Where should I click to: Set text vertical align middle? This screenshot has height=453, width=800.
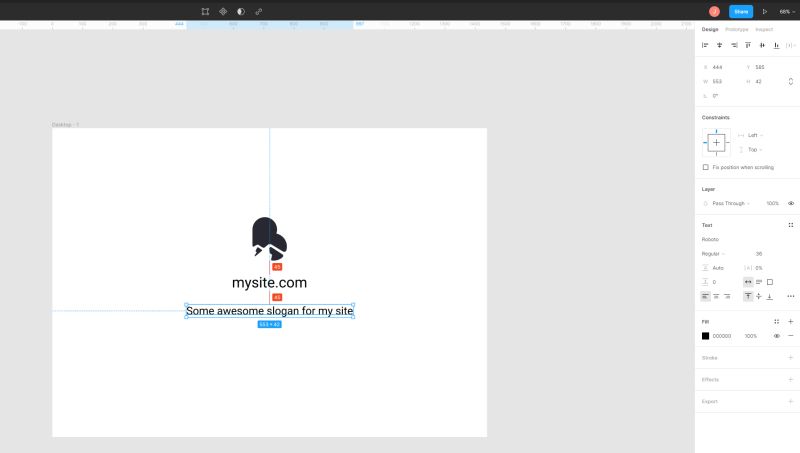(759, 296)
